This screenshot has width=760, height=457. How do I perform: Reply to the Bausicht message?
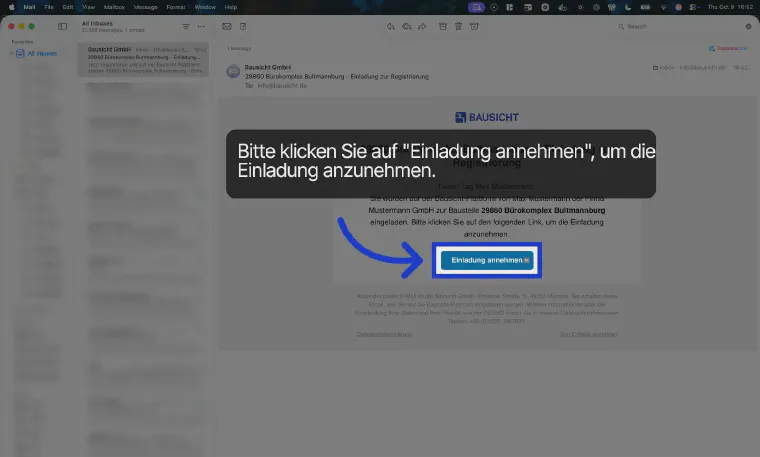point(391,27)
